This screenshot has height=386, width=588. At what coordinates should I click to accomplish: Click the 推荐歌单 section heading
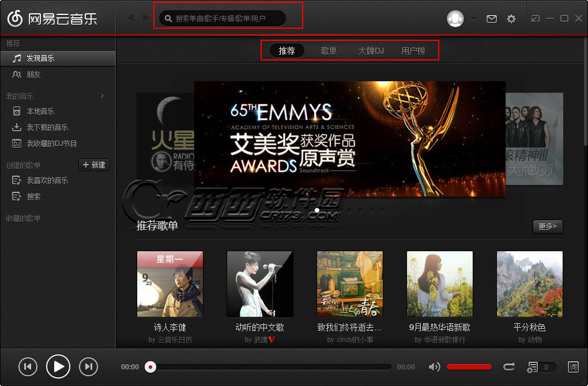tap(157, 226)
